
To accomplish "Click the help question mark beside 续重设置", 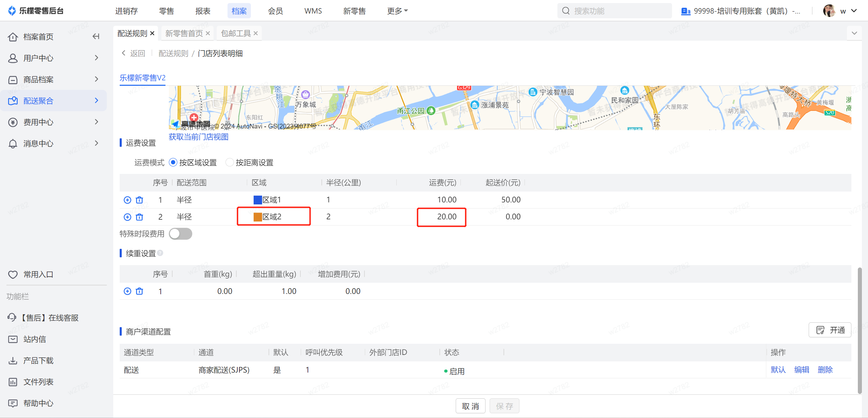I will click(x=160, y=253).
